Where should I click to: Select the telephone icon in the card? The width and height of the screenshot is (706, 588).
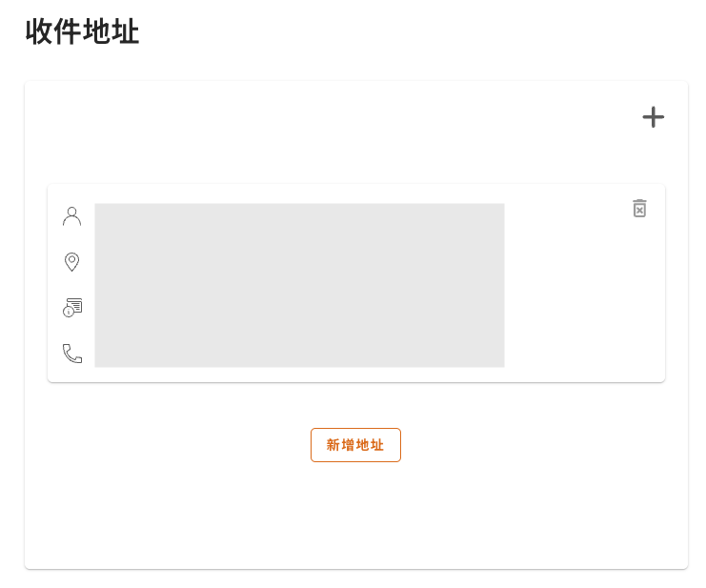(x=72, y=354)
